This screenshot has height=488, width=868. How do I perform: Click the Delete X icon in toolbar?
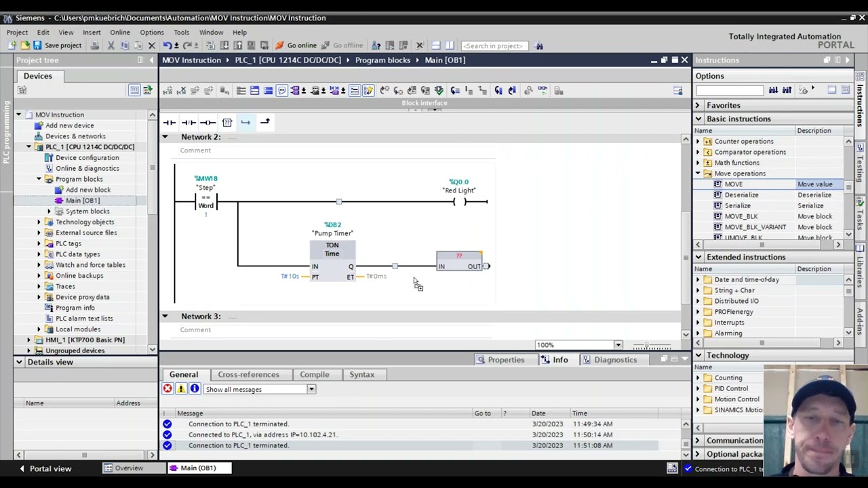pos(152,45)
